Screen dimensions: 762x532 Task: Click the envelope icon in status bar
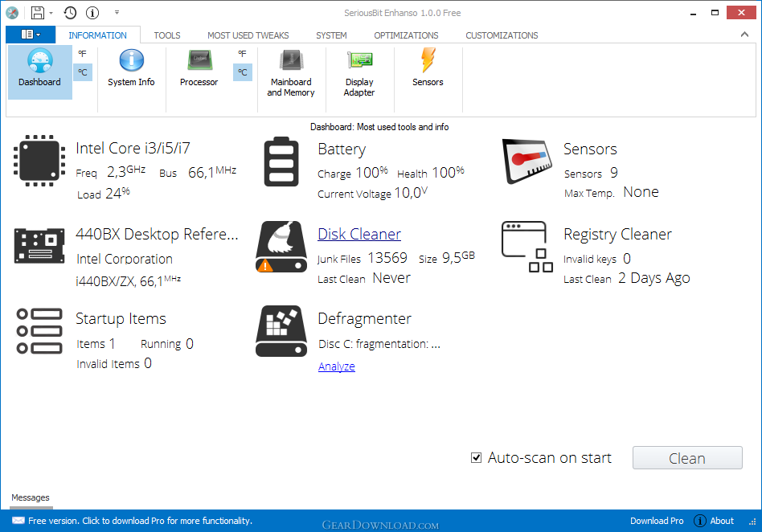pyautogui.click(x=18, y=521)
